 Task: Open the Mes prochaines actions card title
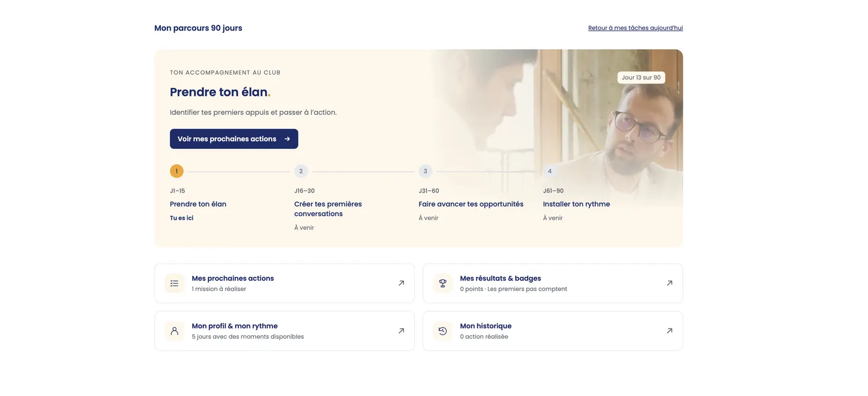(233, 278)
